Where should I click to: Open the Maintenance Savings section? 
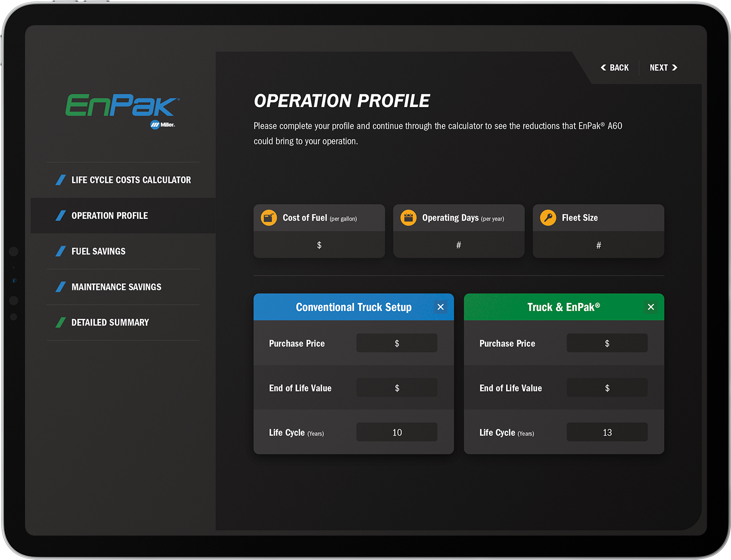coord(123,287)
